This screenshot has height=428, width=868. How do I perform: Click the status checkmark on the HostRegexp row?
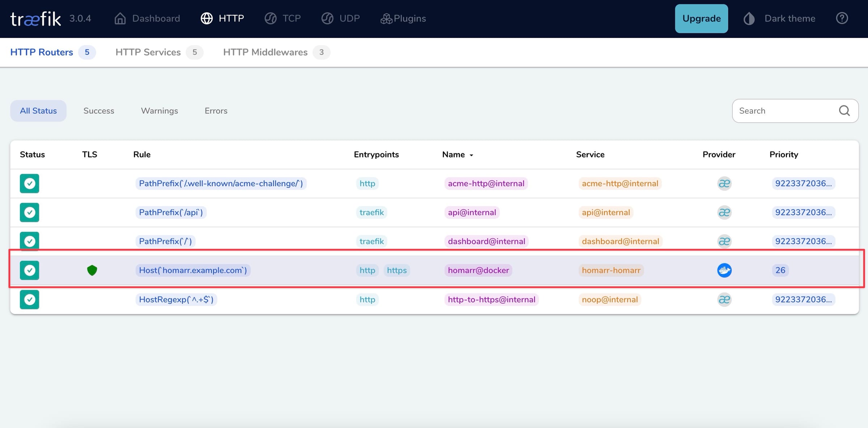pyautogui.click(x=29, y=300)
